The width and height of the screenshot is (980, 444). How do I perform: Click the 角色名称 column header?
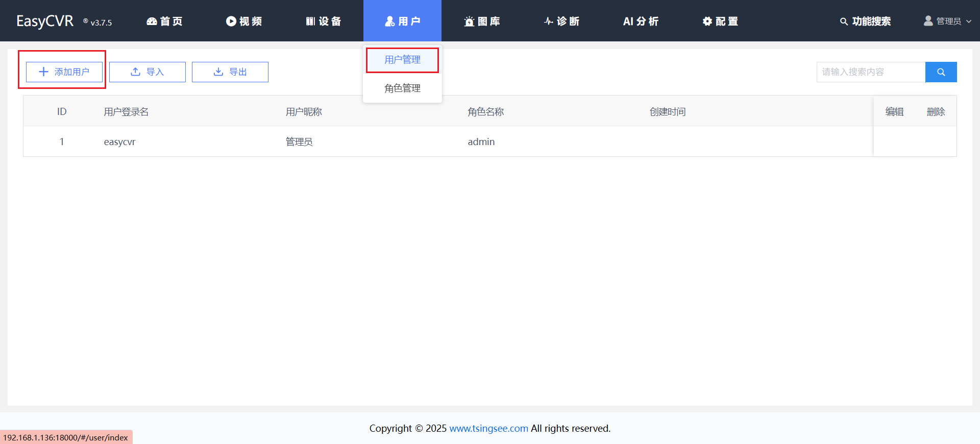click(x=486, y=111)
